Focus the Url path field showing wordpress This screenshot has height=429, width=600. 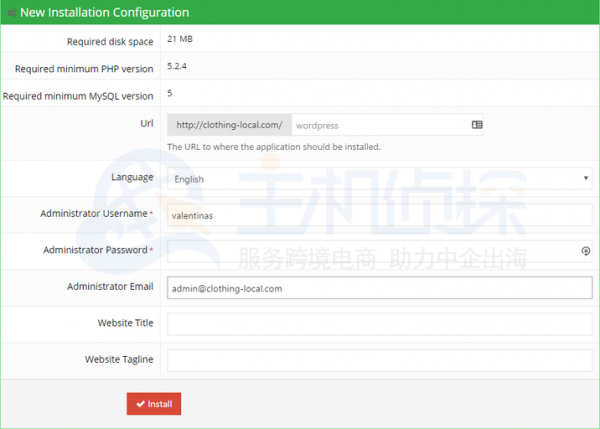(x=378, y=125)
